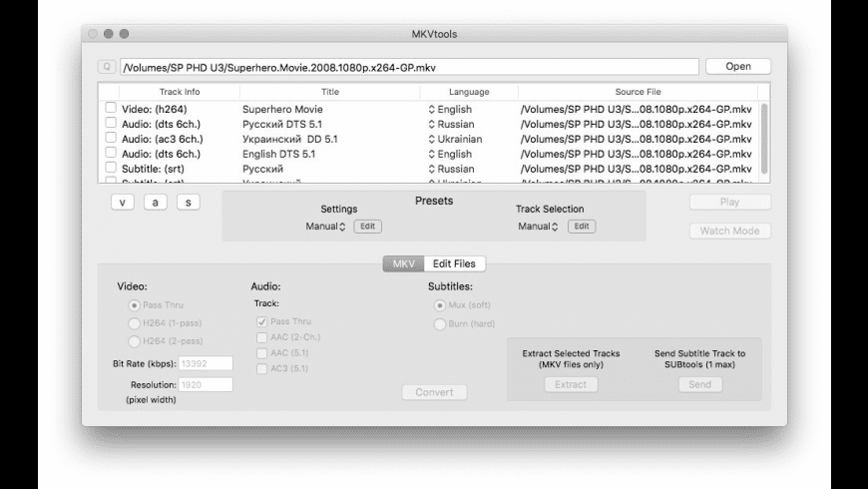The height and width of the screenshot is (489, 868).
Task: Check the English DTS 5.1 audio track checkbox
Action: click(111, 153)
